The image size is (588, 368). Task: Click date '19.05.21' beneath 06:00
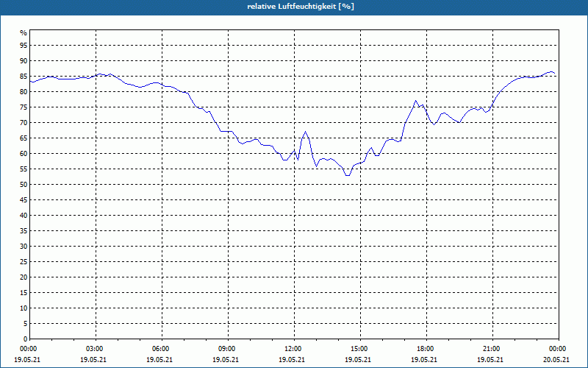click(159, 360)
